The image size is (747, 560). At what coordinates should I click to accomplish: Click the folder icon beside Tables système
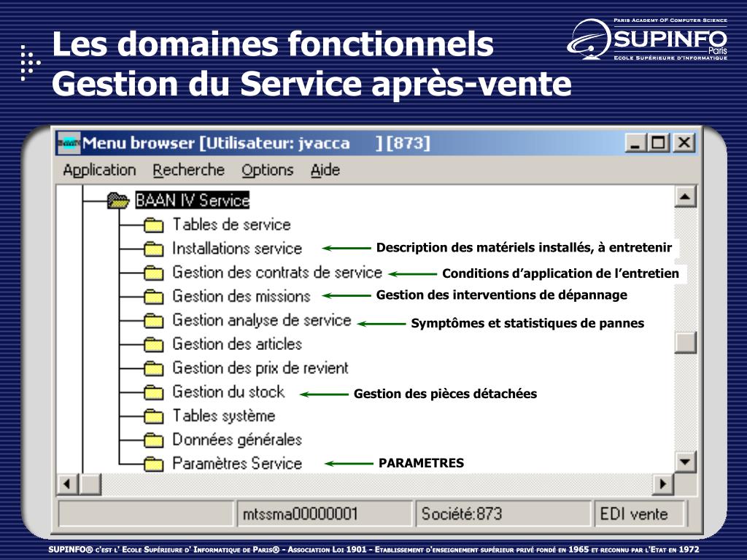point(153,416)
